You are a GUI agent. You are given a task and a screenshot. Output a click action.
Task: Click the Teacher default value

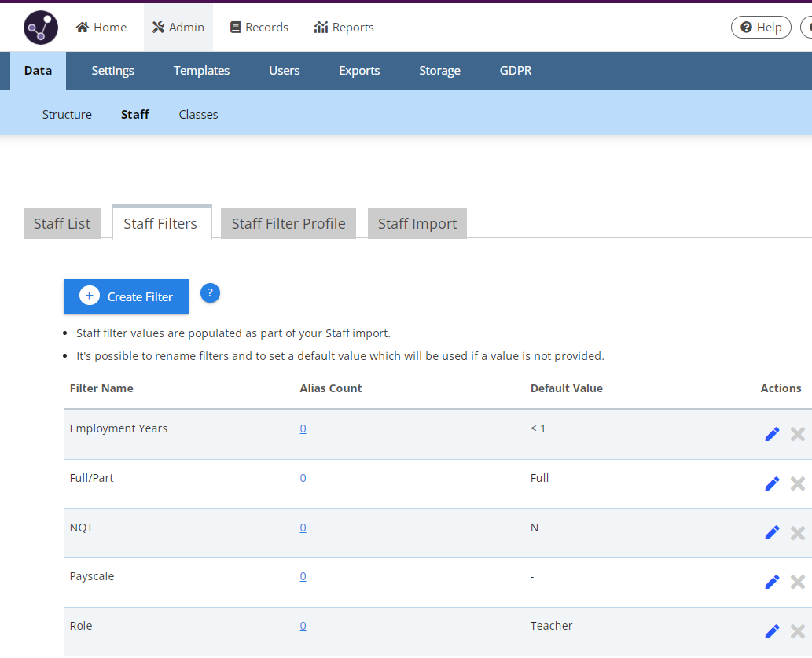[x=552, y=626]
